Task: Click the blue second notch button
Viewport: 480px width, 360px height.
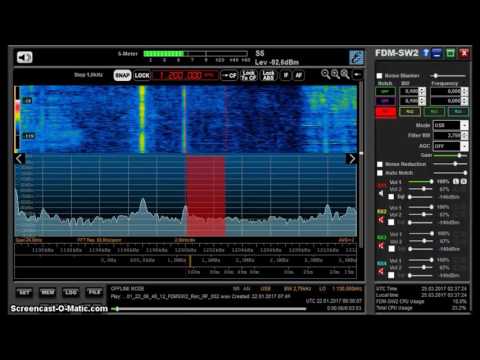Action: tap(385, 101)
